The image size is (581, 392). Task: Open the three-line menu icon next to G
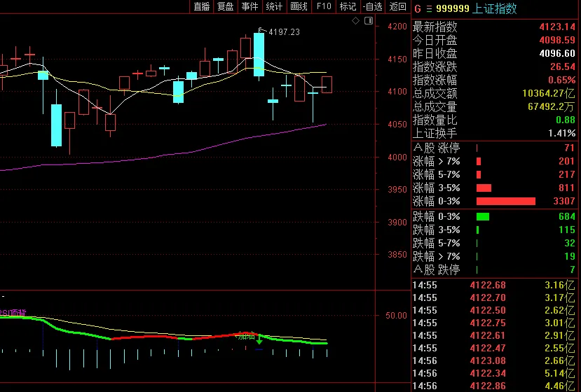(x=429, y=8)
